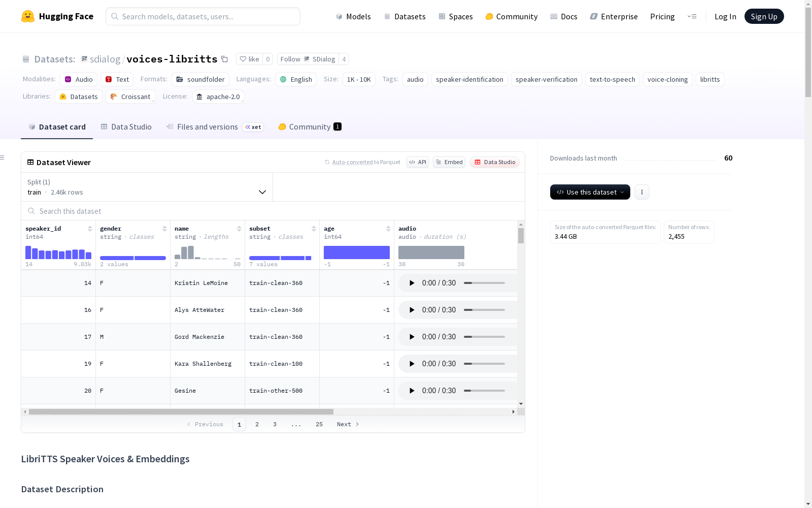The height and width of the screenshot is (508, 812).
Task: Open Community in top navigation
Action: click(x=512, y=16)
